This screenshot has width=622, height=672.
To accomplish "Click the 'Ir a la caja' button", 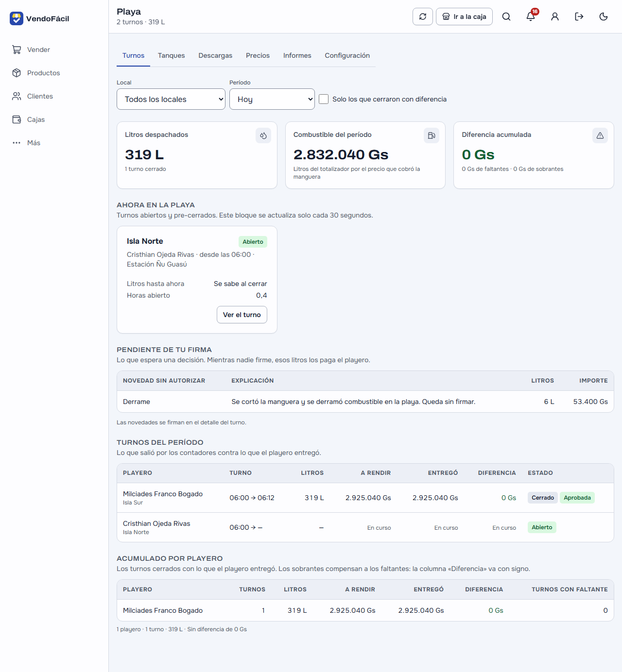I will [464, 17].
